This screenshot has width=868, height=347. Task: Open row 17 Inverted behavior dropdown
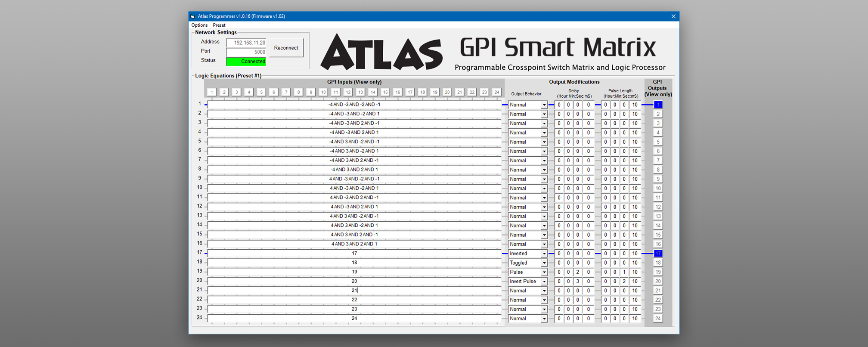[x=527, y=254]
